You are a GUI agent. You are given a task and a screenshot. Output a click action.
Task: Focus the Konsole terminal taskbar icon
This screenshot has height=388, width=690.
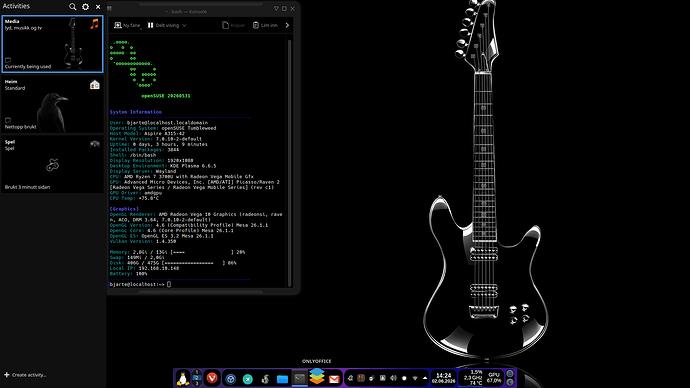[300, 379]
